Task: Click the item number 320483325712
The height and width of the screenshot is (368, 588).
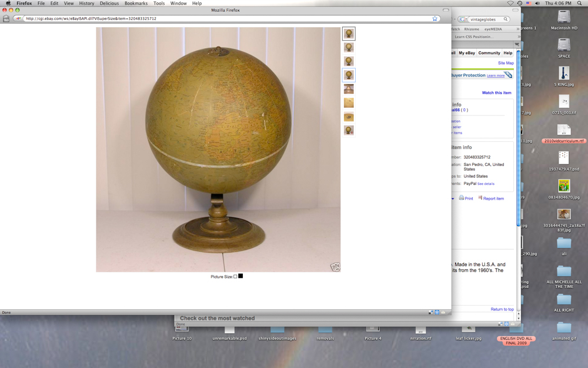Action: point(477,157)
